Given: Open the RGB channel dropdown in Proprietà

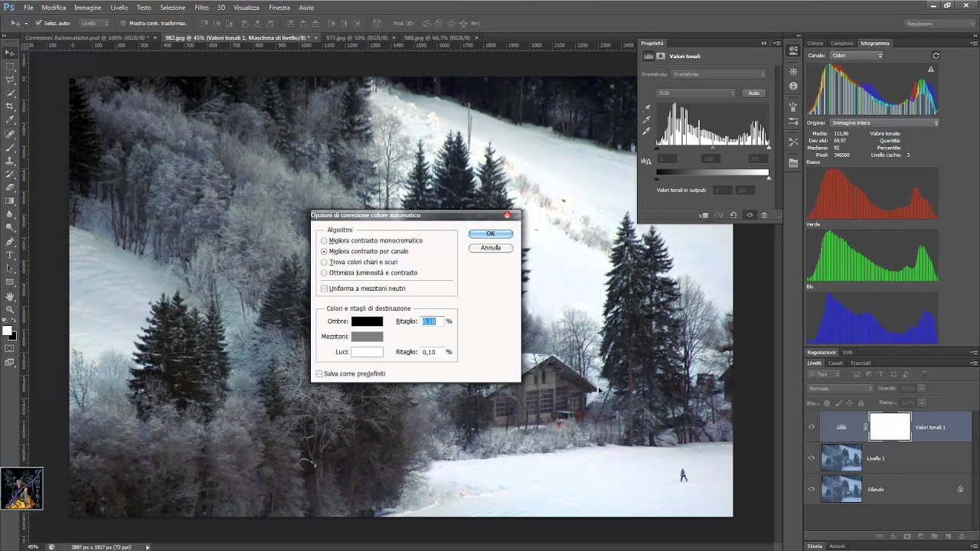Looking at the screenshot, I should [x=696, y=93].
